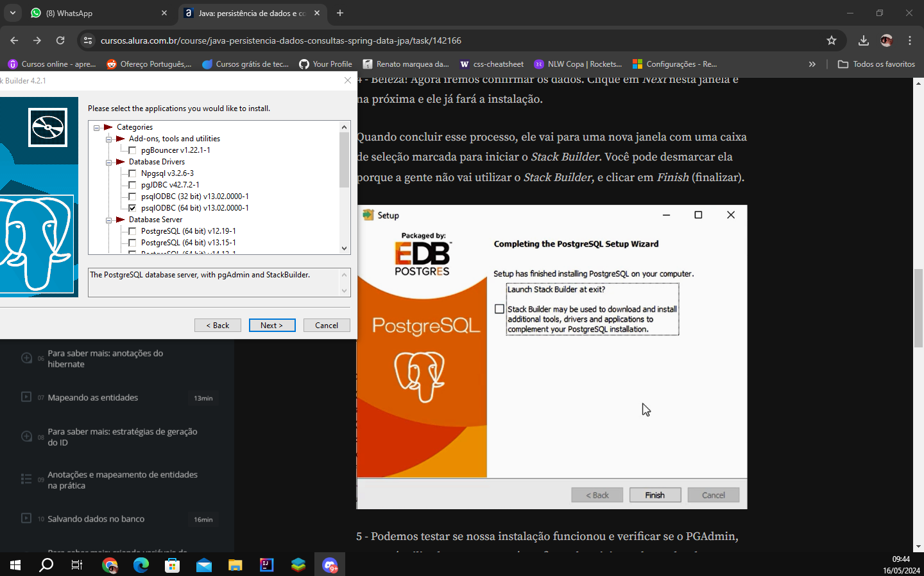
Task: Check PostgreSQL (64 bit) v12.19-1 checkbox
Action: (x=132, y=231)
